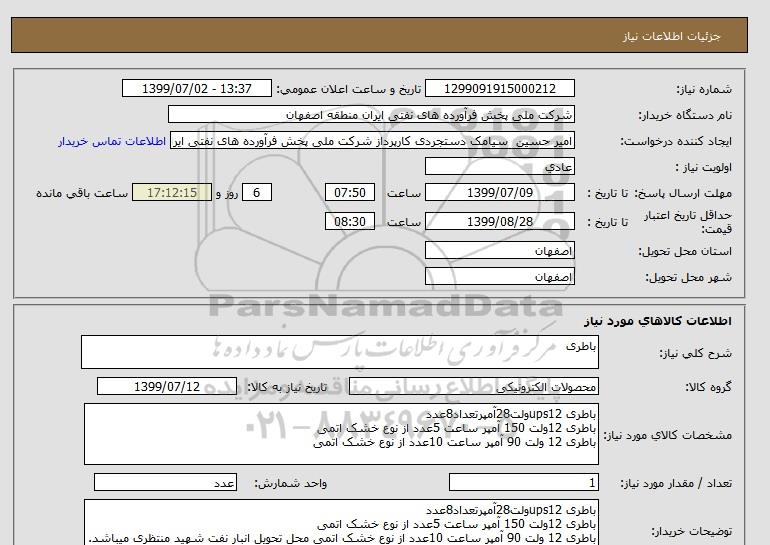The image size is (770, 545).
Task: Click the label تاریخ نیاز به کالا
Action: [x=287, y=387]
